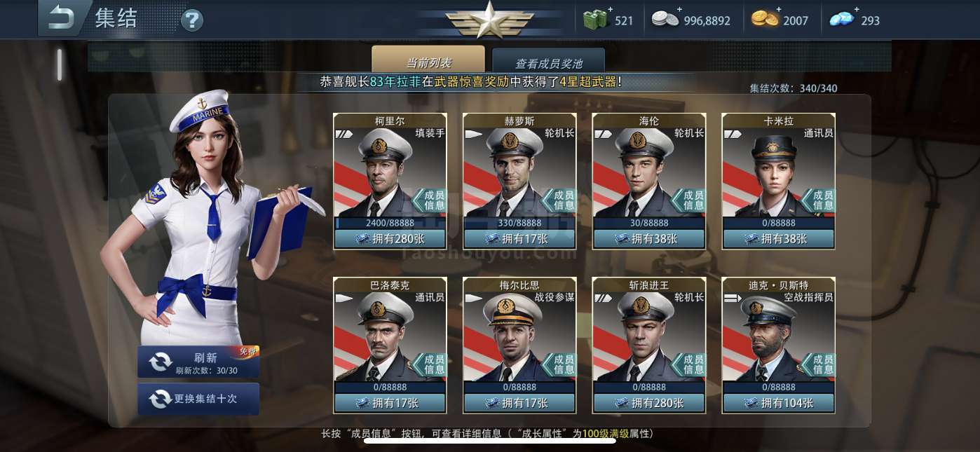Click the gold coins currency icon
The image size is (980, 452).
click(765, 19)
